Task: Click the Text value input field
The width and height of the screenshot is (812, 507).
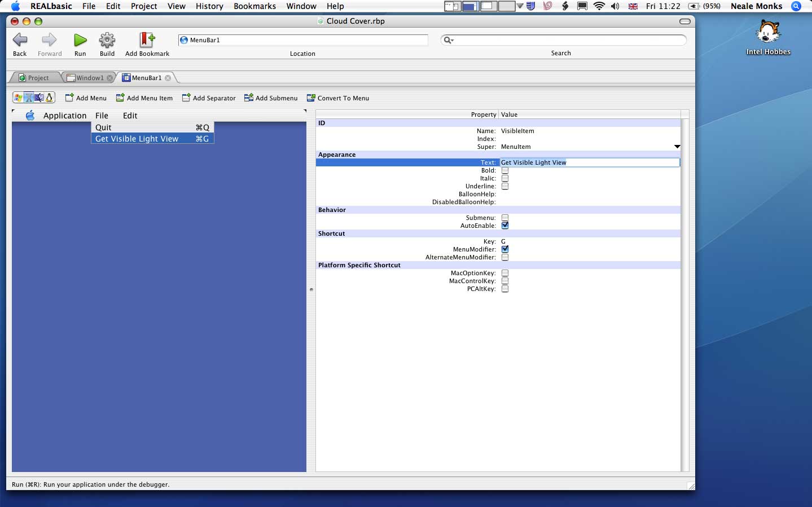Action: tap(589, 162)
